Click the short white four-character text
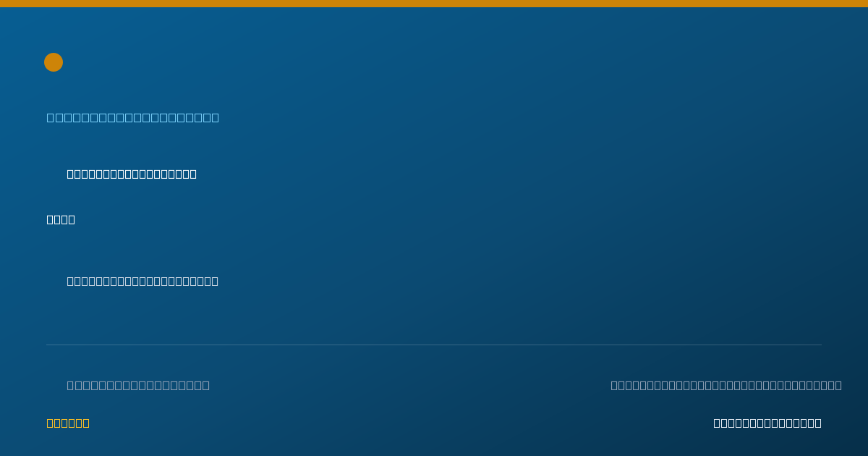 click(61, 219)
